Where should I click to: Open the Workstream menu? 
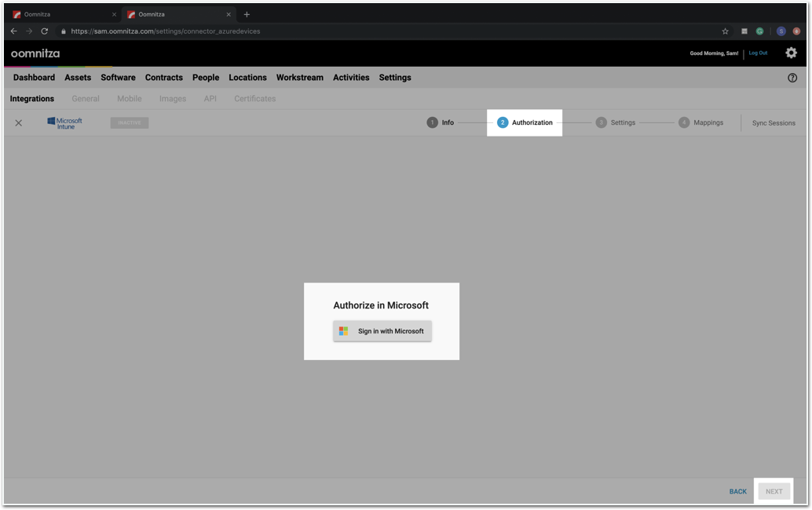coord(299,78)
